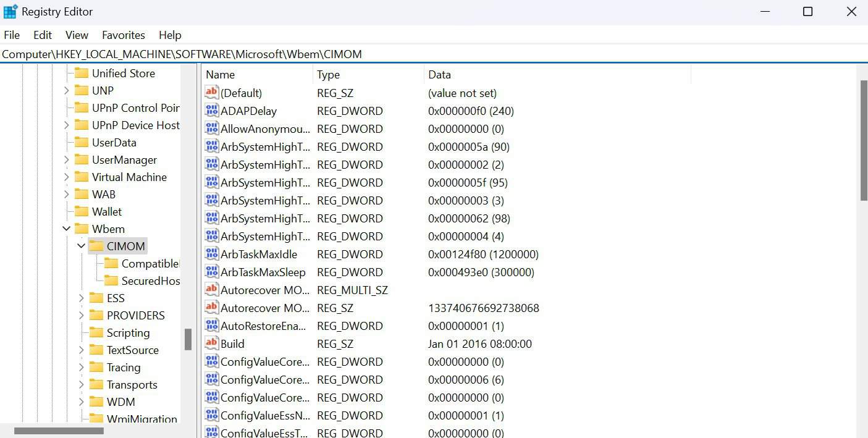Click the Virtual Machine folder icon

(x=82, y=177)
